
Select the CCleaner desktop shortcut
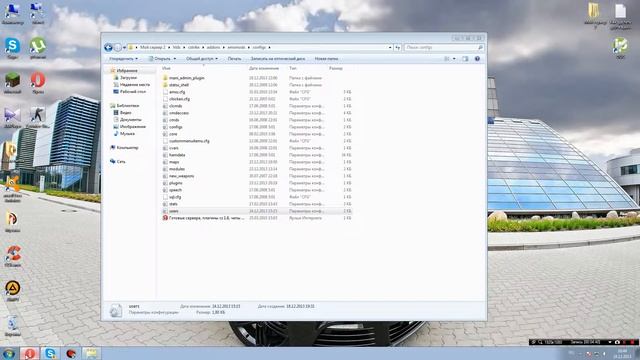click(x=13, y=256)
